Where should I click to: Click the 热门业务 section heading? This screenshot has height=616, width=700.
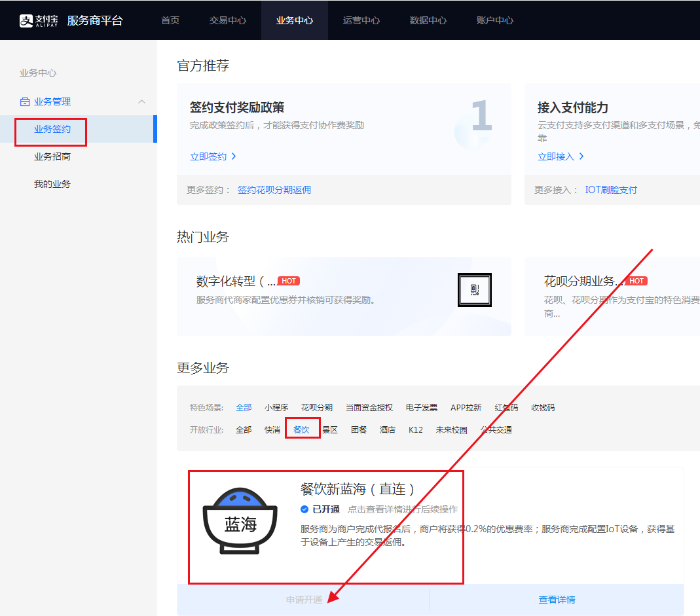pyautogui.click(x=203, y=237)
